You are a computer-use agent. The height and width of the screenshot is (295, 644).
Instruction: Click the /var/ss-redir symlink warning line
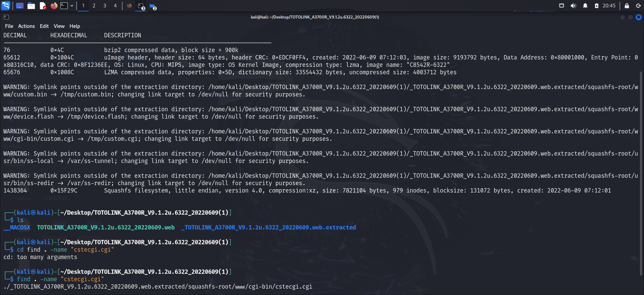point(321,179)
